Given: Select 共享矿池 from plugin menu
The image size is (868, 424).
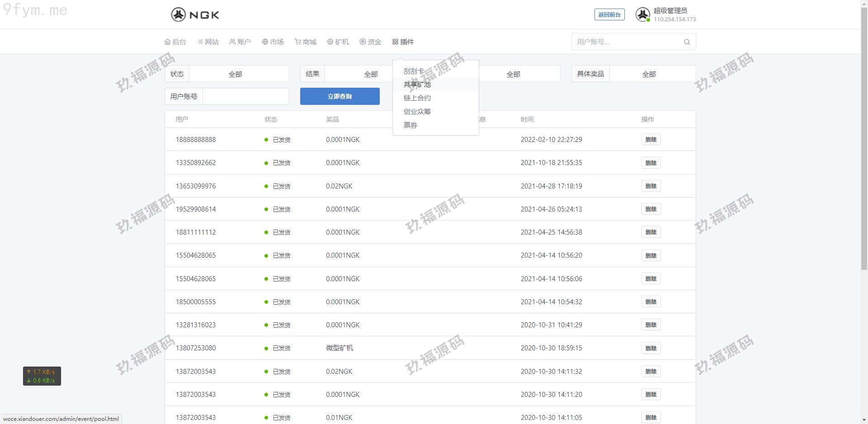Looking at the screenshot, I should (x=417, y=85).
